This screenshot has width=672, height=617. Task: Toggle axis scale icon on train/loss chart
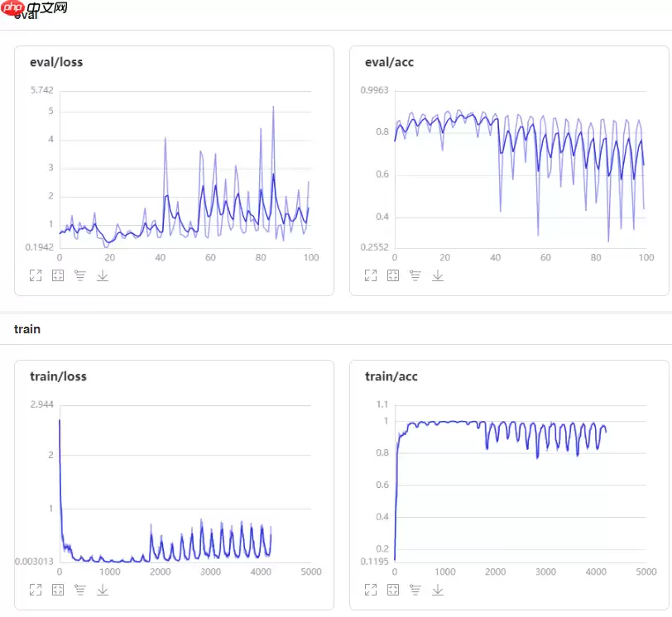(x=80, y=590)
